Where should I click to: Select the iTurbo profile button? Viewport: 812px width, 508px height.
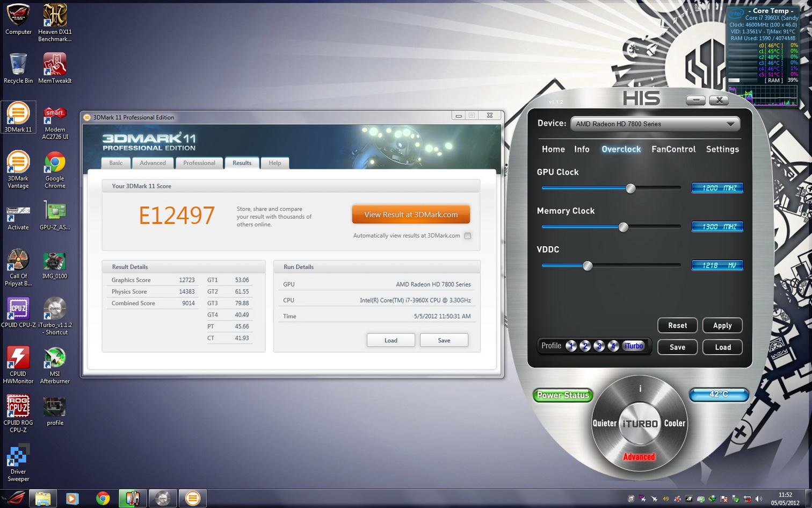[634, 346]
